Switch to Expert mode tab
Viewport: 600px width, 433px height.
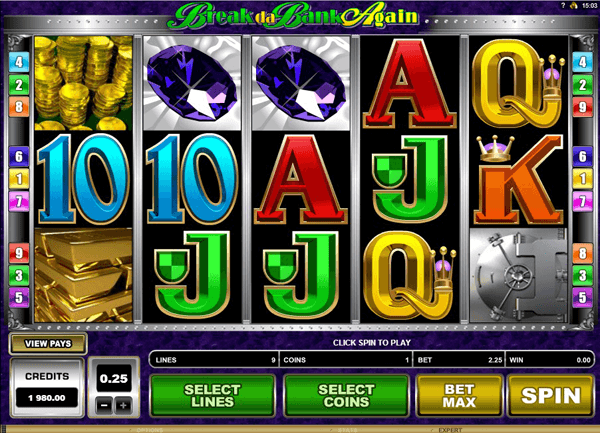coord(450,430)
